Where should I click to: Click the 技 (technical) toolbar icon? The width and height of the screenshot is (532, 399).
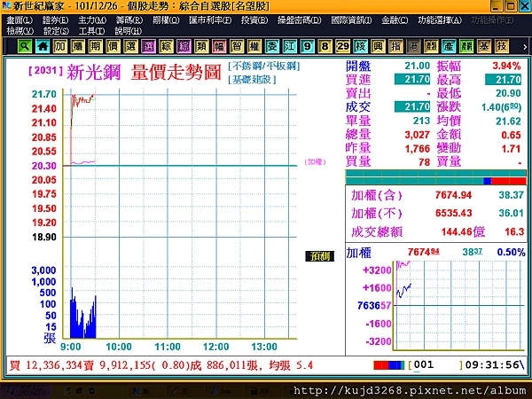click(502, 46)
